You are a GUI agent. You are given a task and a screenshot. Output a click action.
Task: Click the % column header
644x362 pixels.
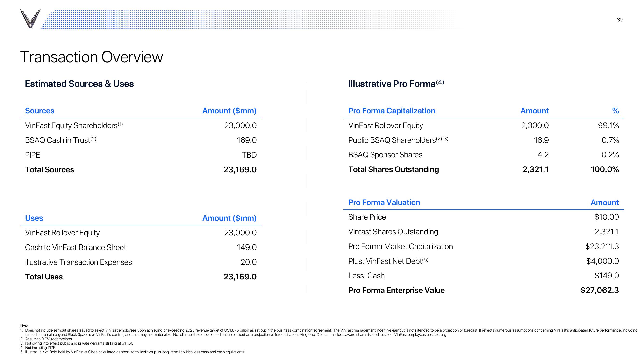615,111
